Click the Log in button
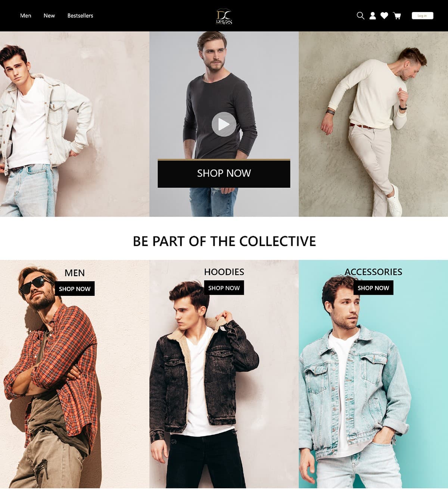The width and height of the screenshot is (448, 492). point(422,16)
